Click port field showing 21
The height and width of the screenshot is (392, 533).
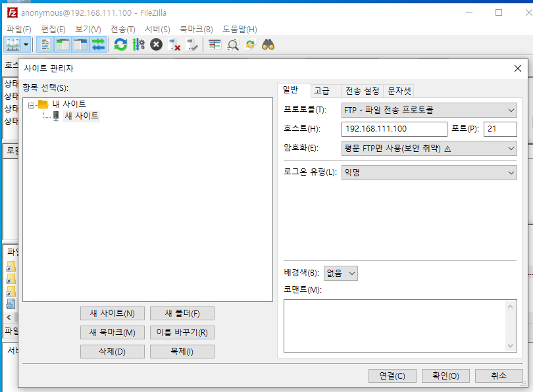[x=500, y=129]
